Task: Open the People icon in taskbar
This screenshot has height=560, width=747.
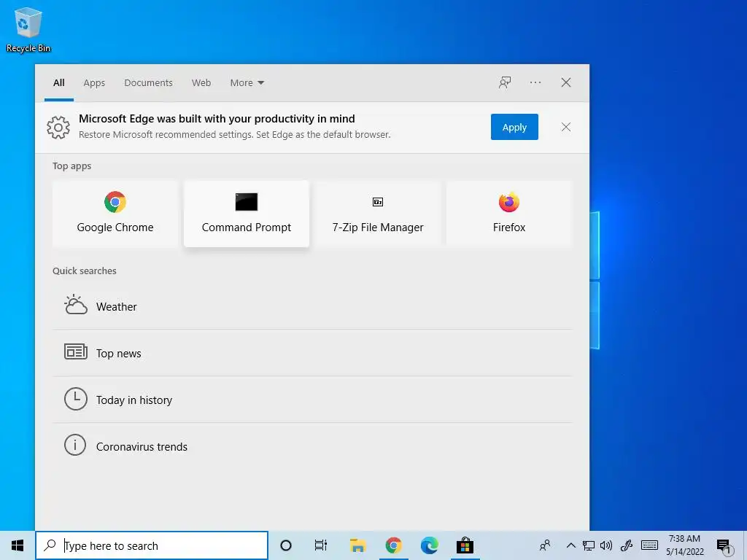Action: (x=545, y=545)
